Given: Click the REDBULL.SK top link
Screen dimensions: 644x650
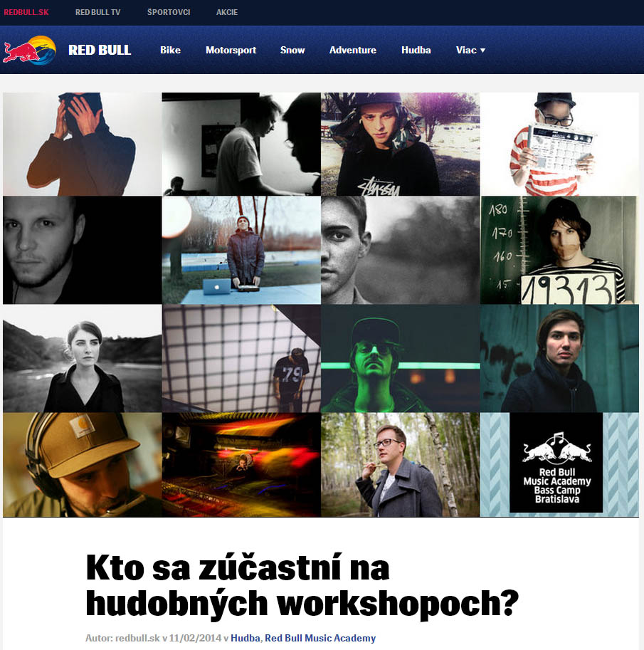Looking at the screenshot, I should 26,12.
